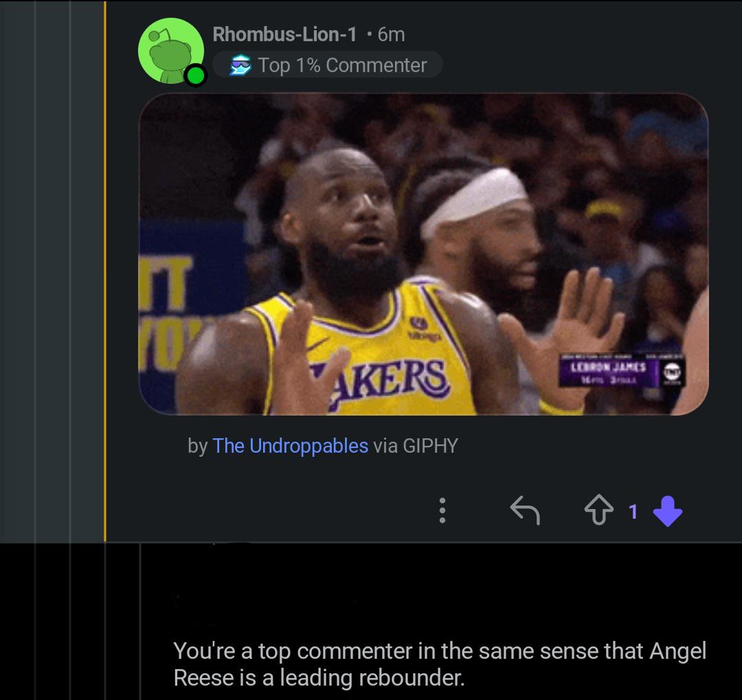Screen dimensions: 742x700
Task: Click the trophy badge beside the username
Action: click(239, 65)
